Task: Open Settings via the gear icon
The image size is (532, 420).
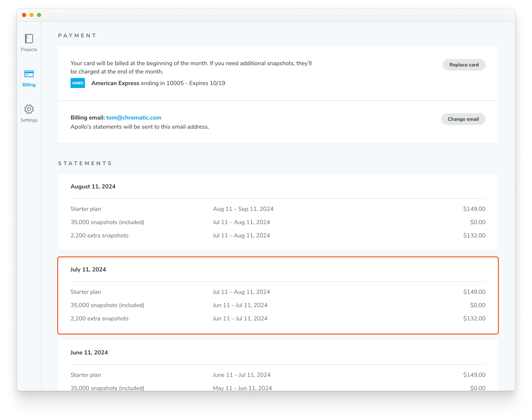Action: pos(29,114)
